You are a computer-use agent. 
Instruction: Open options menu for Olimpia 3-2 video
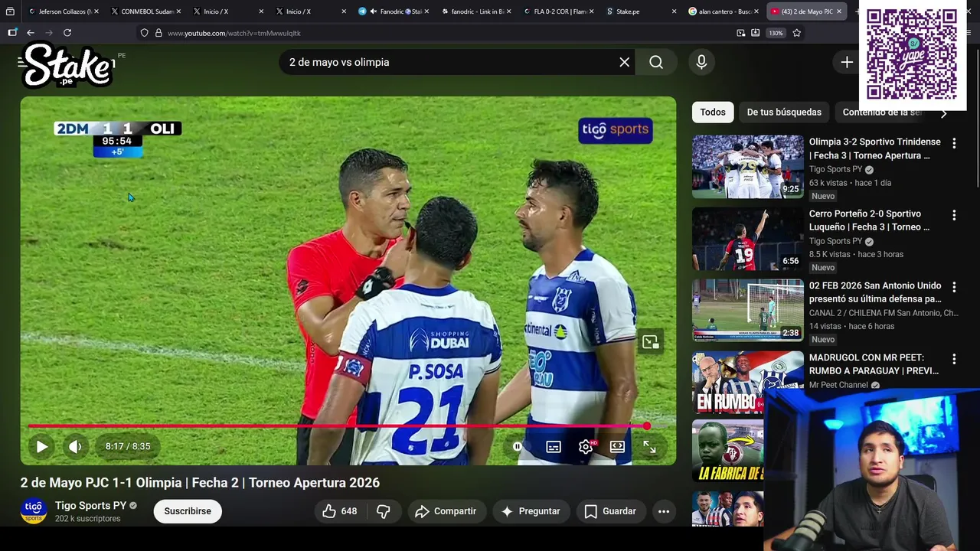point(954,143)
